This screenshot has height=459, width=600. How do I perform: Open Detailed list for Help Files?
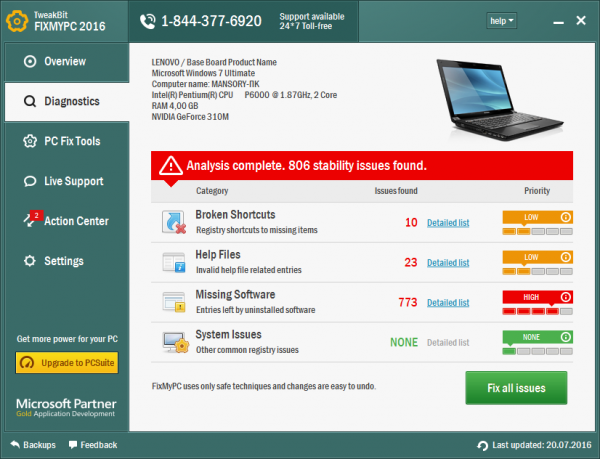448,263
